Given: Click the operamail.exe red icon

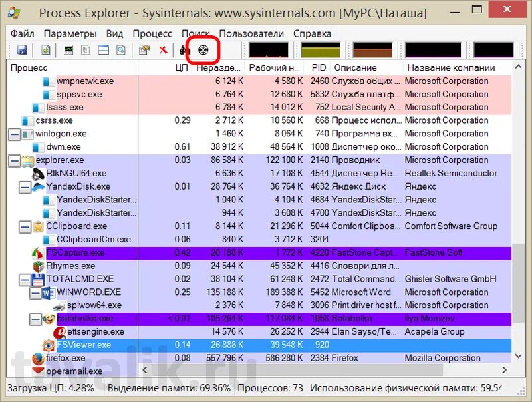Looking at the screenshot, I should click(x=39, y=371).
